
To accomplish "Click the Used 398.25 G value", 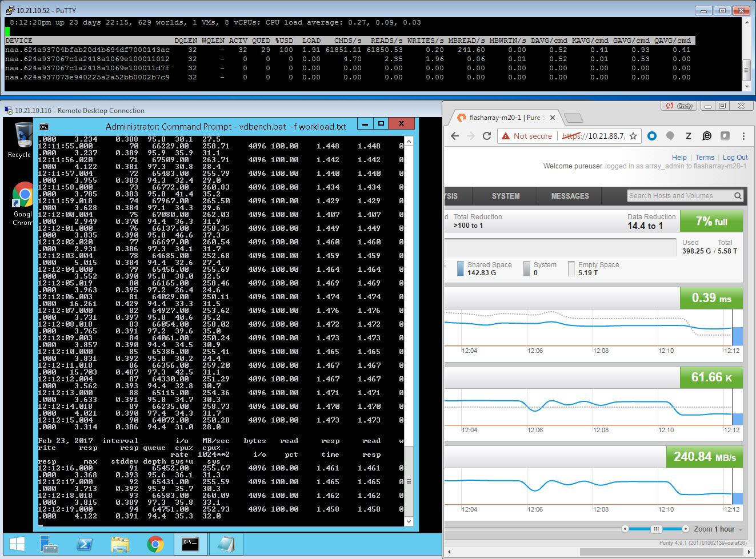I will [697, 251].
